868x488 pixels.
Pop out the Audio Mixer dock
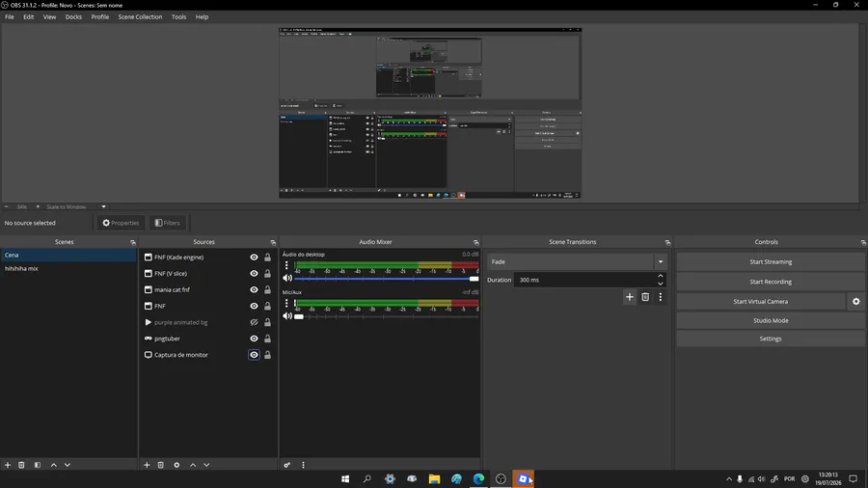click(476, 242)
